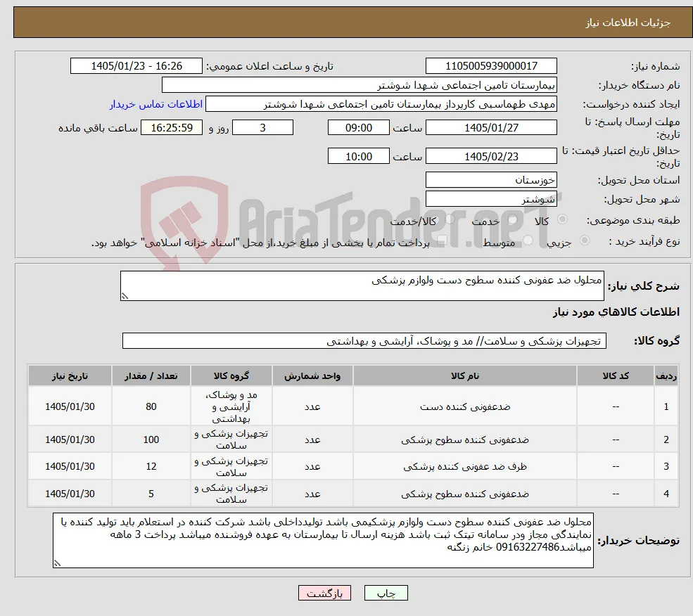Click the بازگشت (back) button
This screenshot has width=693, height=616.
click(324, 593)
